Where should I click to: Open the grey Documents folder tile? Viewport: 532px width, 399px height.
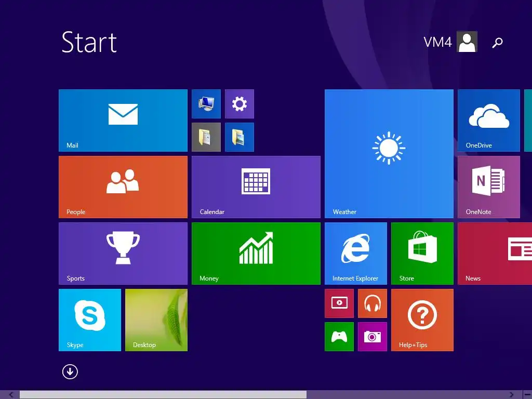pyautogui.click(x=206, y=137)
